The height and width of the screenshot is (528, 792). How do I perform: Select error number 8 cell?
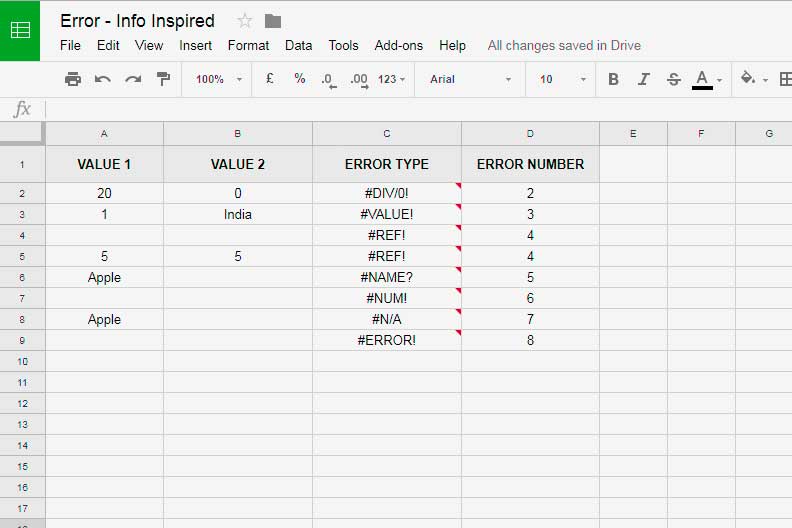(x=530, y=340)
